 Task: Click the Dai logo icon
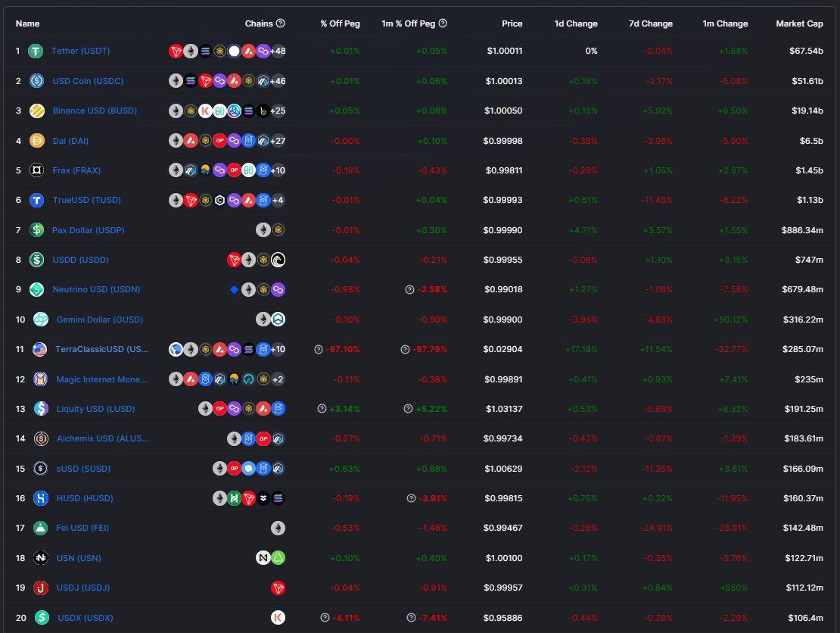click(x=36, y=140)
